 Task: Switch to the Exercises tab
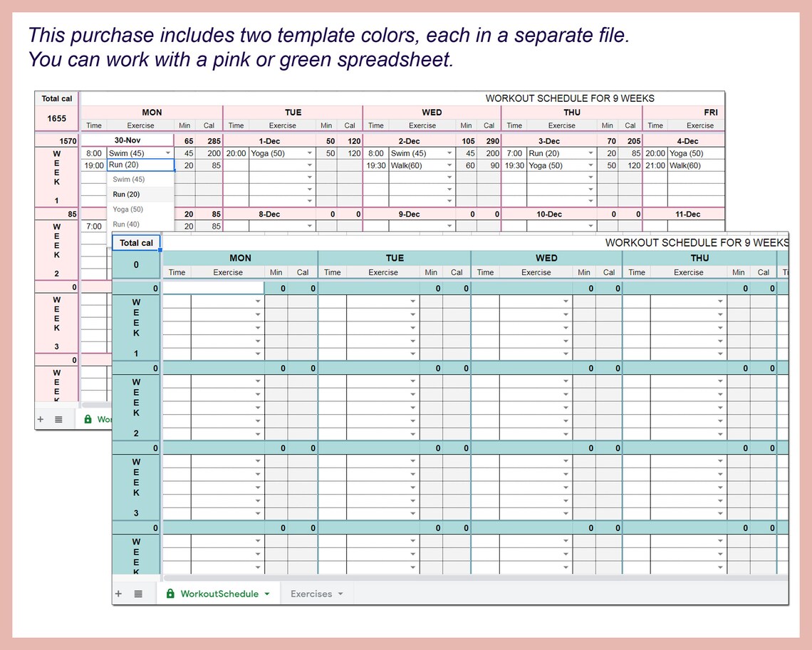(312, 593)
